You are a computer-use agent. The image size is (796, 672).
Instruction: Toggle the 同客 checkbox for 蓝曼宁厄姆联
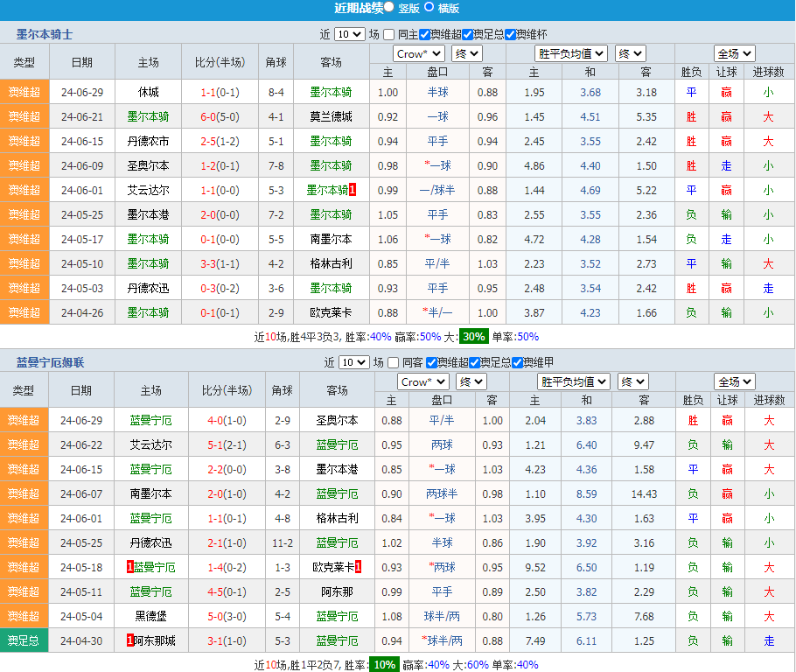pos(394,362)
